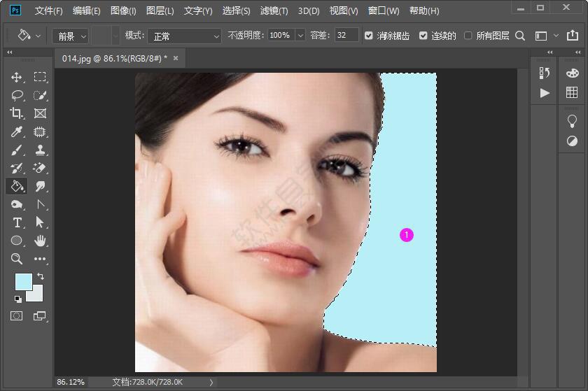This screenshot has height=391, width=588.
Task: Close the 014.jpg document tab
Action: (x=176, y=58)
